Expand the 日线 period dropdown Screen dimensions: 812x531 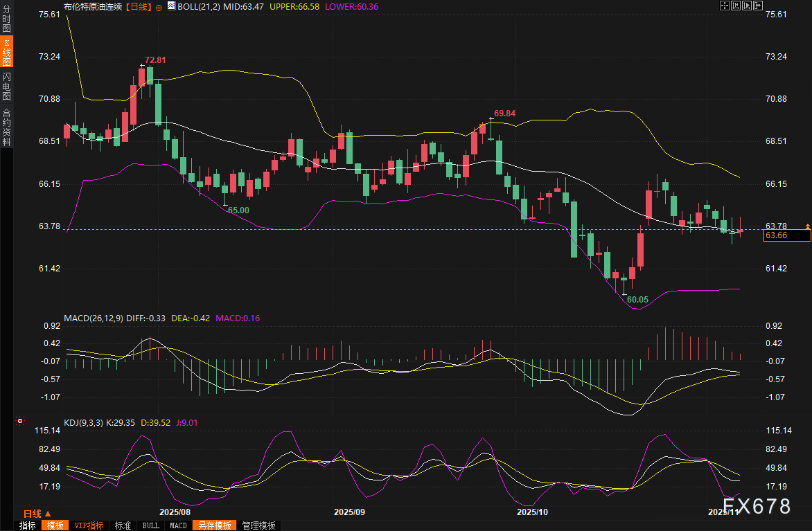[36, 514]
